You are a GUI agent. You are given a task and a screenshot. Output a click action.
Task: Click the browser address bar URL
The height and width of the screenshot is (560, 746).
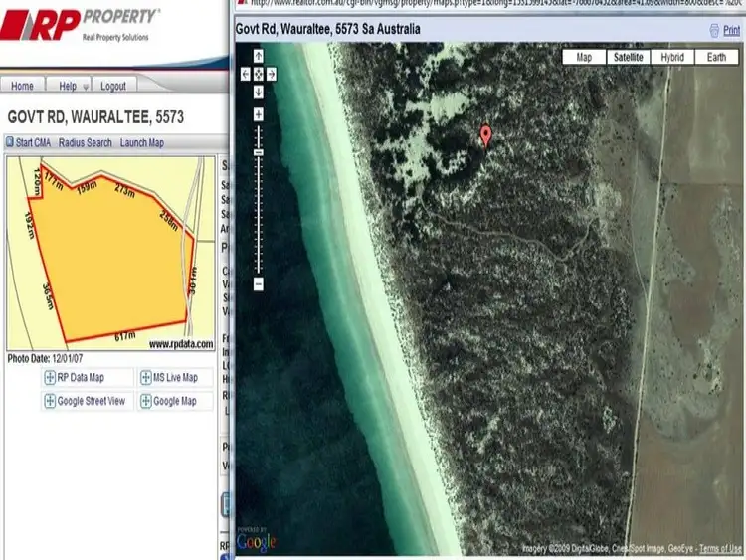(x=494, y=2)
